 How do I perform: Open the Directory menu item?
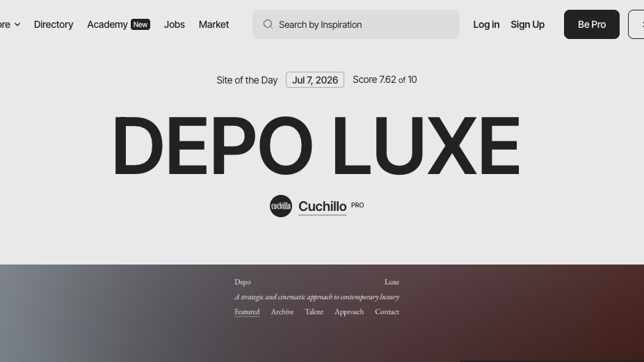[54, 24]
